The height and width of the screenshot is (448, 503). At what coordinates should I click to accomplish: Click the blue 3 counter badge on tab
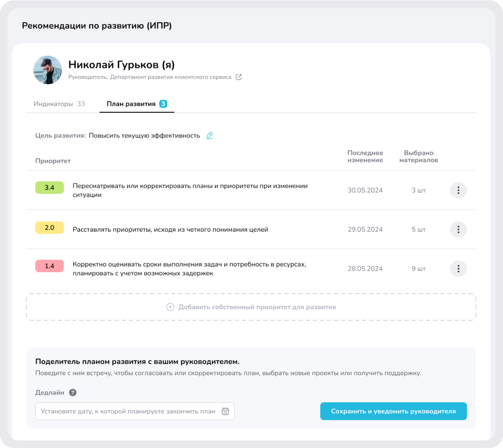click(x=163, y=104)
